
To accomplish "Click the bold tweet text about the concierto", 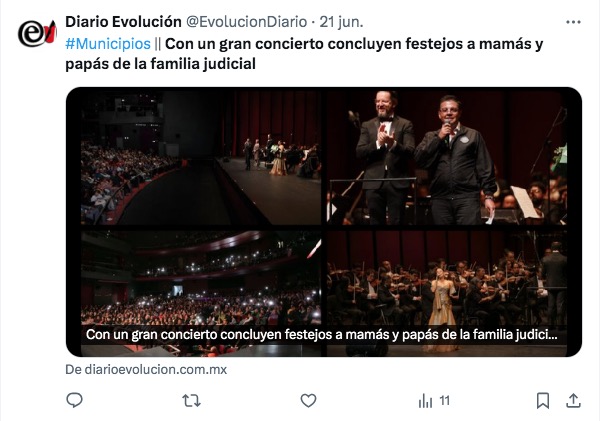I will tap(304, 54).
